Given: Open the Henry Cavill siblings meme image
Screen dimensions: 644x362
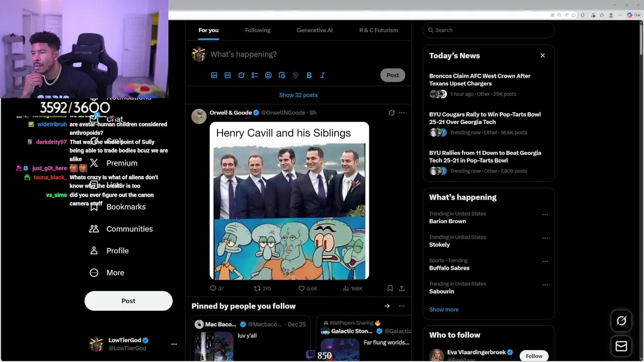Looking at the screenshot, I should click(289, 201).
